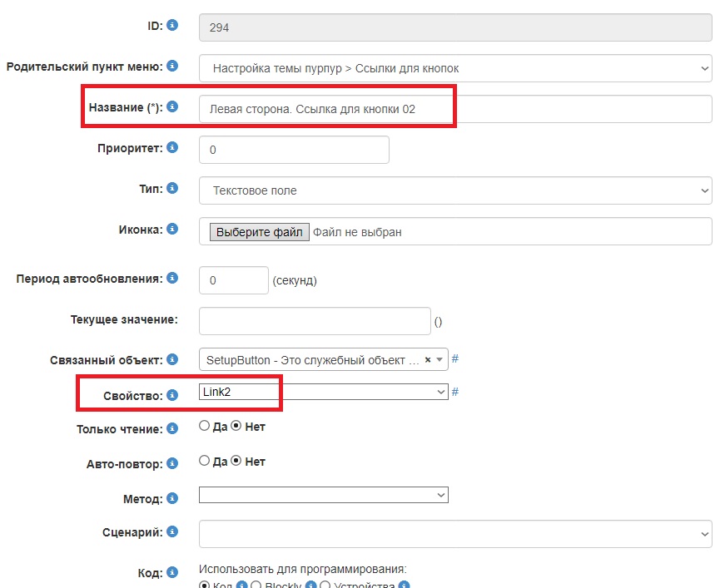
Task: Click info icon beside Родительский пункт меню
Action: pos(172,66)
